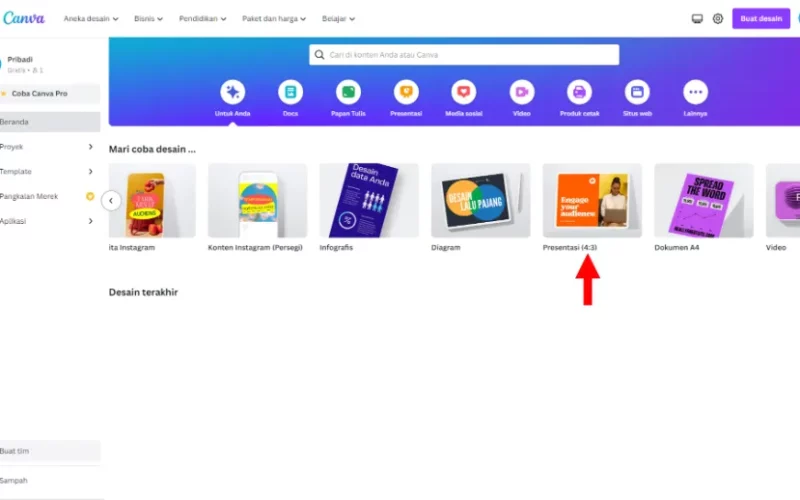Select the Video category icon
The width and height of the screenshot is (800, 500).
pyautogui.click(x=521, y=92)
